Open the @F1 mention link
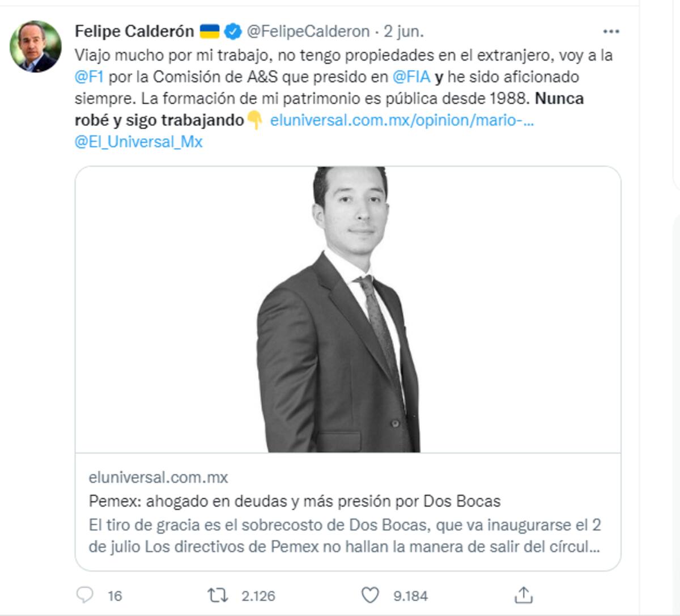 tap(89, 77)
